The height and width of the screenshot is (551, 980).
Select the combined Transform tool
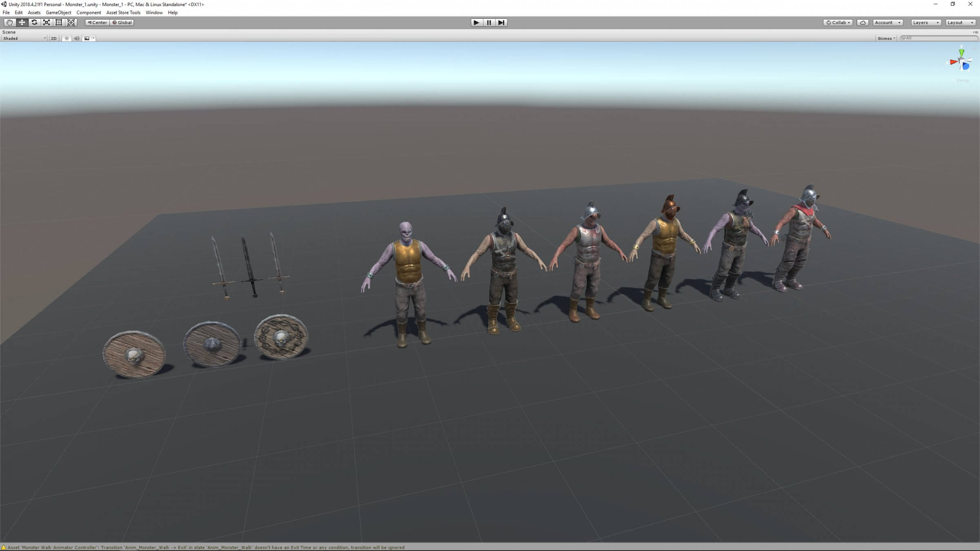(x=71, y=22)
